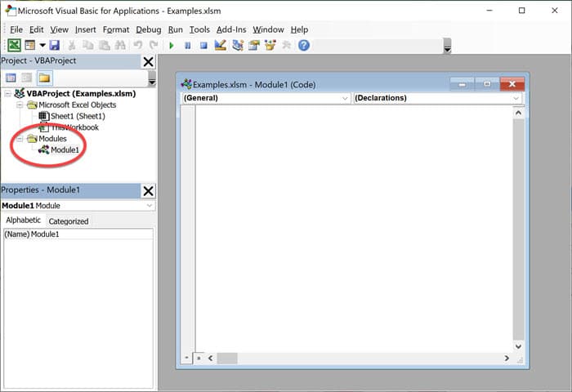Open the Add-Ins menu
The height and width of the screenshot is (392, 572).
click(x=231, y=29)
